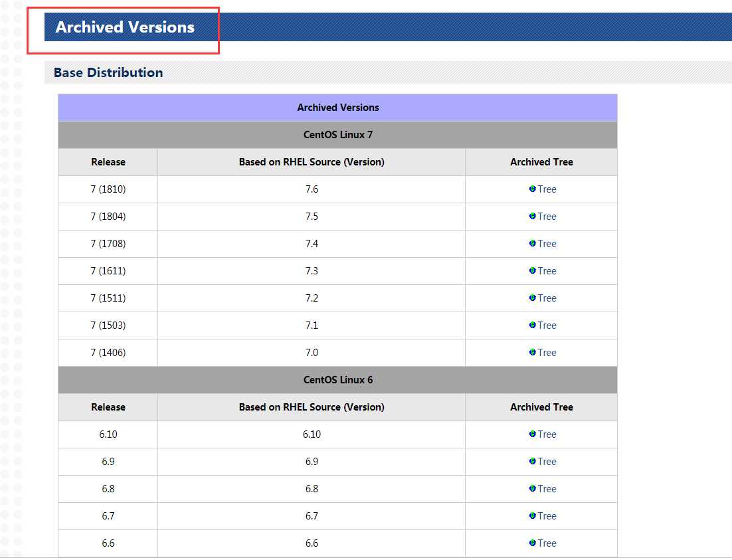Click the 'CentOS Linux 7' group header
The image size is (732, 560).
pyautogui.click(x=337, y=134)
